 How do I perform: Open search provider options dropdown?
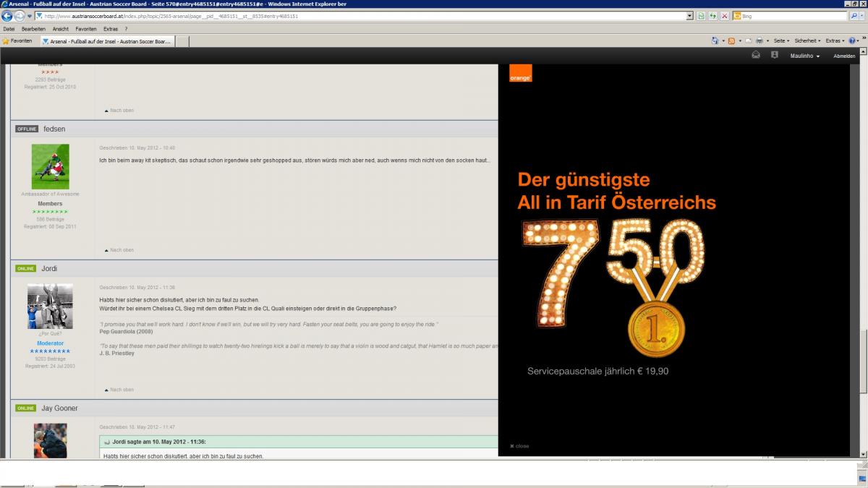click(x=863, y=16)
